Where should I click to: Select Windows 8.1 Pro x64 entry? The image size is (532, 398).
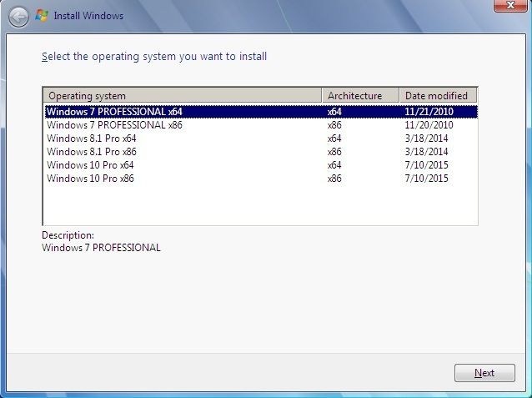[x=261, y=139]
